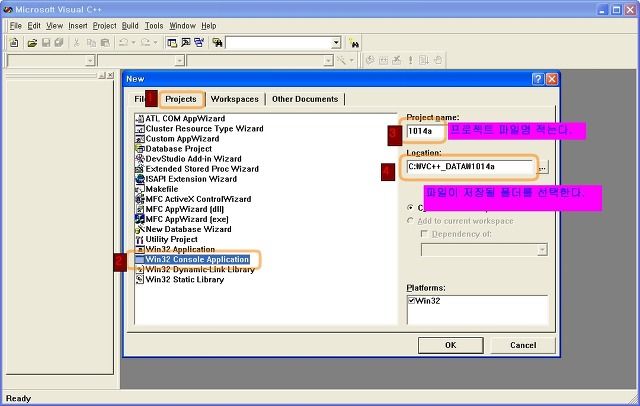Expand the Find combo box dropdown
This screenshot has height=406, width=640.
point(336,42)
